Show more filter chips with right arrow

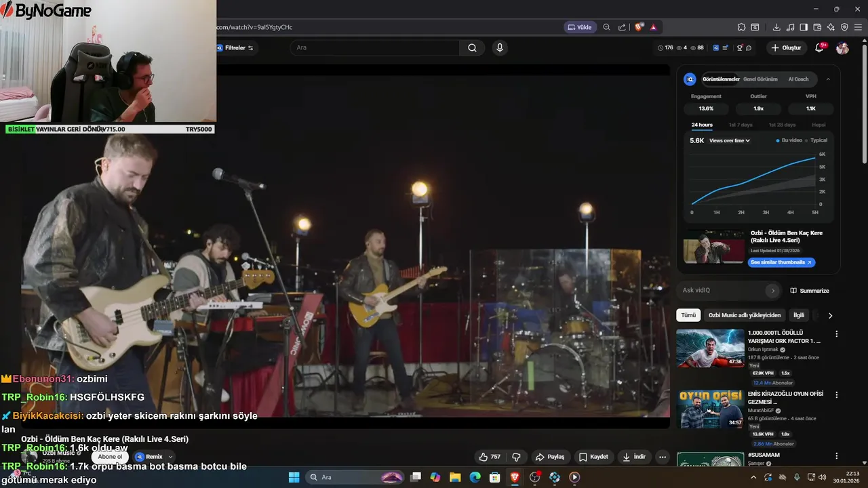[x=830, y=315]
